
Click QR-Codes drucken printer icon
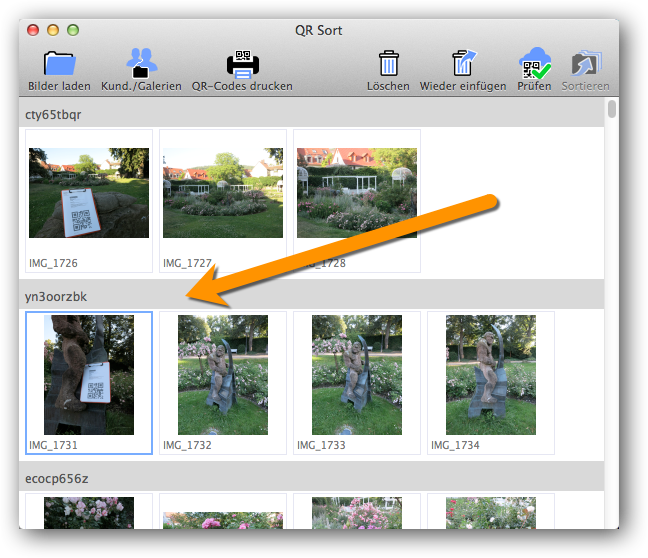click(x=242, y=64)
